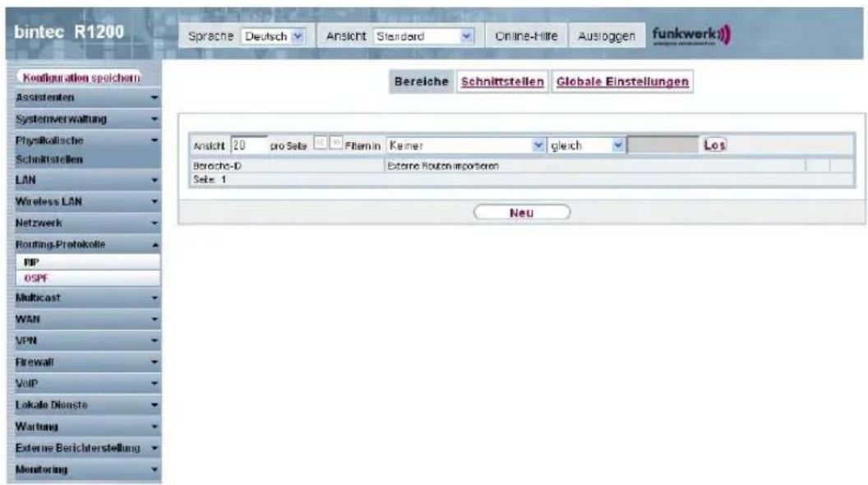Expand the Assistenten menu
The height and width of the screenshot is (485, 868).
[x=87, y=98]
